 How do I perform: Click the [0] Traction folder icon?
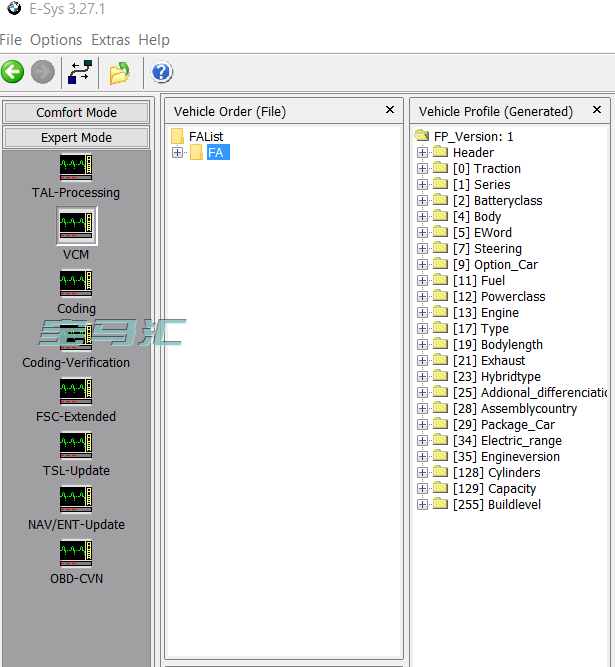440,168
